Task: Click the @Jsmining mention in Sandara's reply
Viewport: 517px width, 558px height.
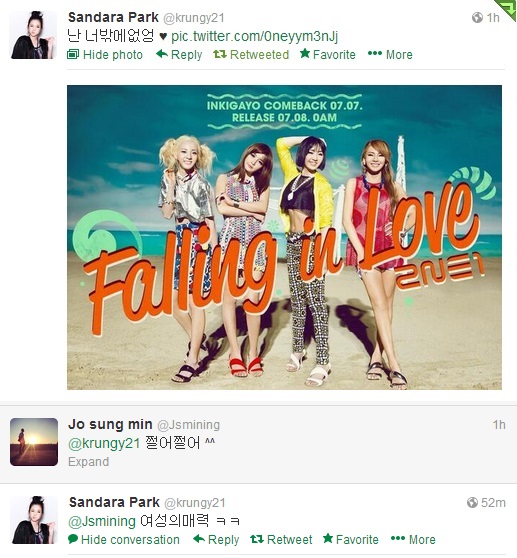Action: coord(102,521)
